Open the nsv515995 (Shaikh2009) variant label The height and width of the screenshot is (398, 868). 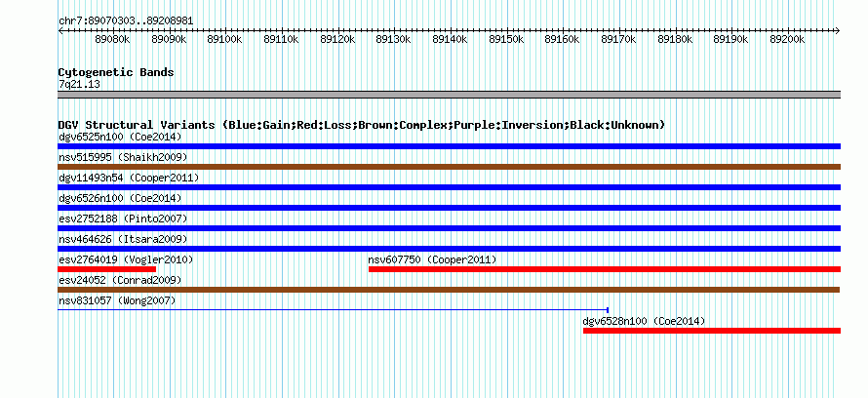coord(123,157)
